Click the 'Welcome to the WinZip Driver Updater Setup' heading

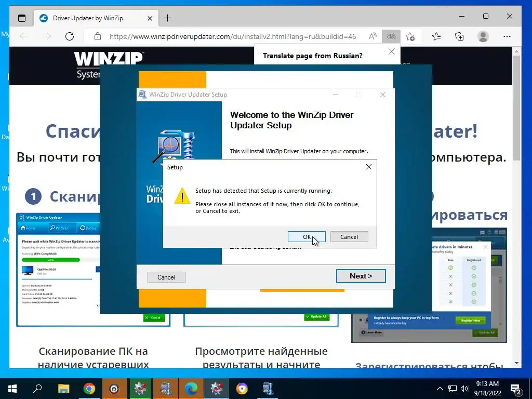(292, 120)
